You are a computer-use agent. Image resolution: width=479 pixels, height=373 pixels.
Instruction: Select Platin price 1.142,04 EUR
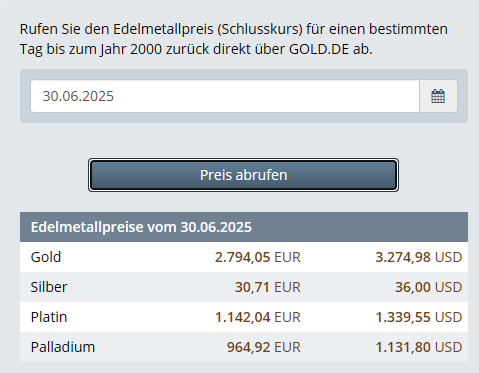click(258, 317)
